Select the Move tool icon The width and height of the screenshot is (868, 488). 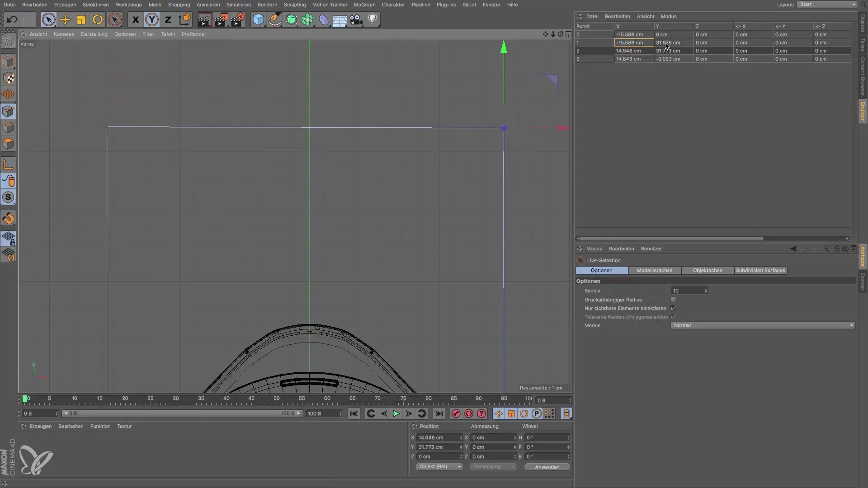click(x=65, y=20)
